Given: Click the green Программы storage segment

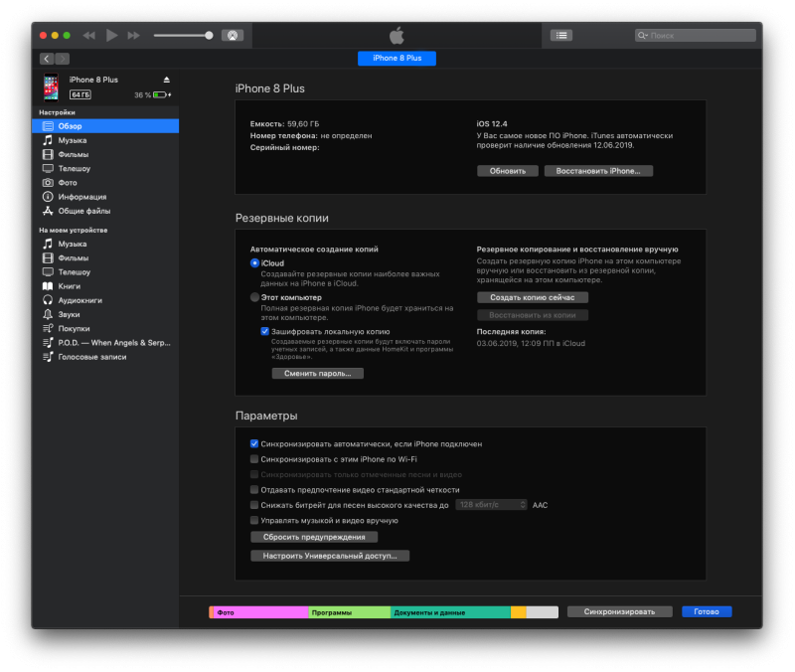Looking at the screenshot, I should 350,612.
